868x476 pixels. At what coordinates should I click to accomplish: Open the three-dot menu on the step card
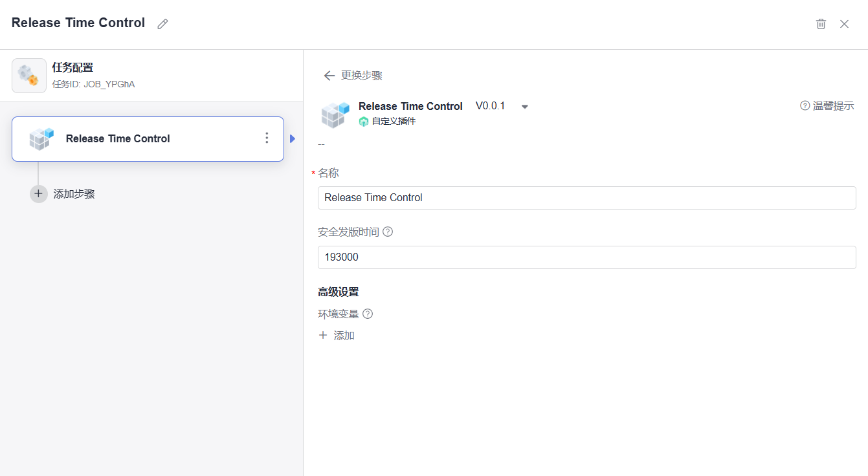pyautogui.click(x=267, y=138)
